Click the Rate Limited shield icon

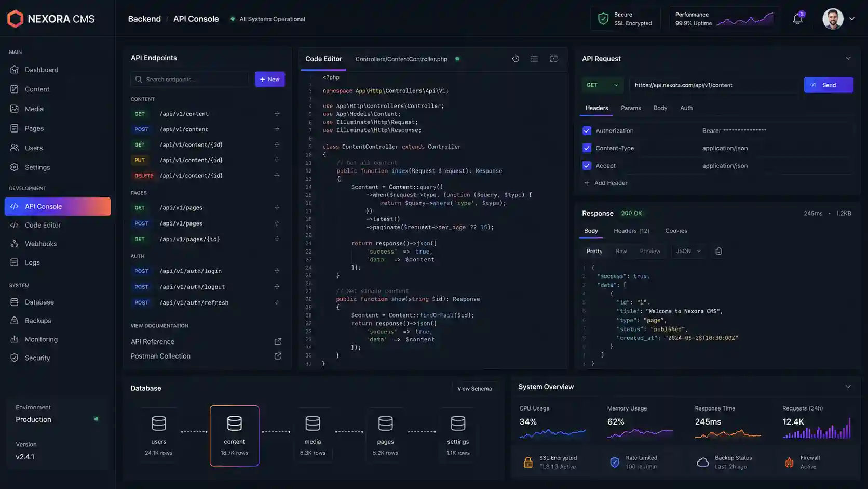(x=615, y=462)
